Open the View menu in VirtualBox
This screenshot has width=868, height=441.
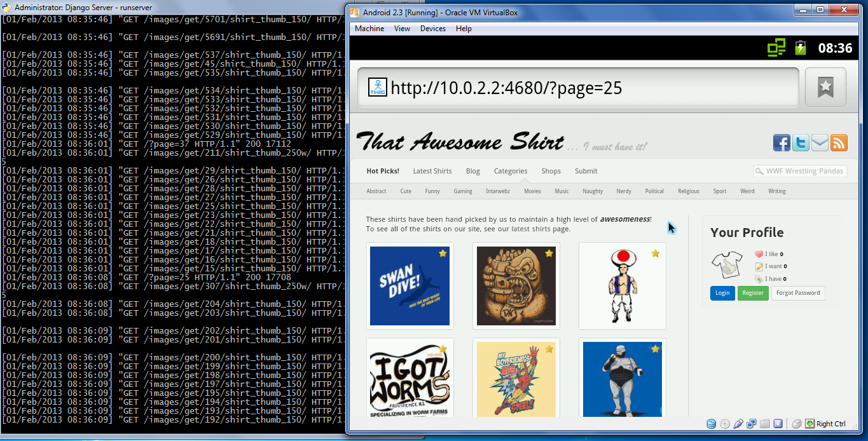402,29
